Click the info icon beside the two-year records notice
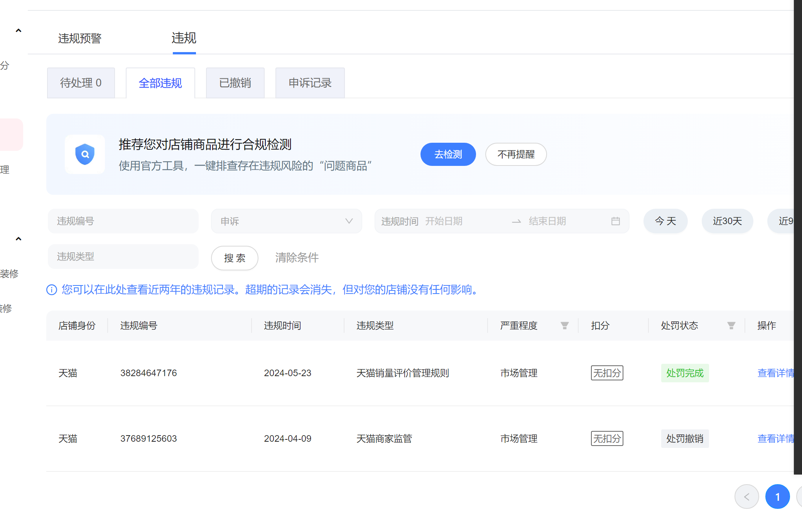 click(52, 290)
